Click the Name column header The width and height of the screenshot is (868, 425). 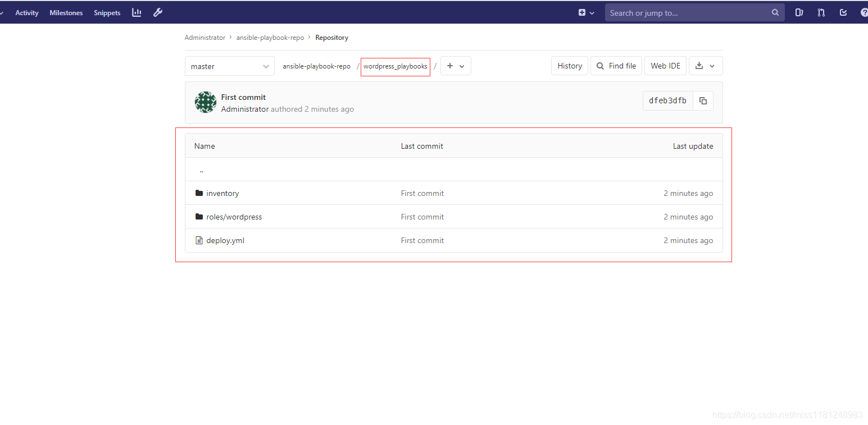click(204, 146)
